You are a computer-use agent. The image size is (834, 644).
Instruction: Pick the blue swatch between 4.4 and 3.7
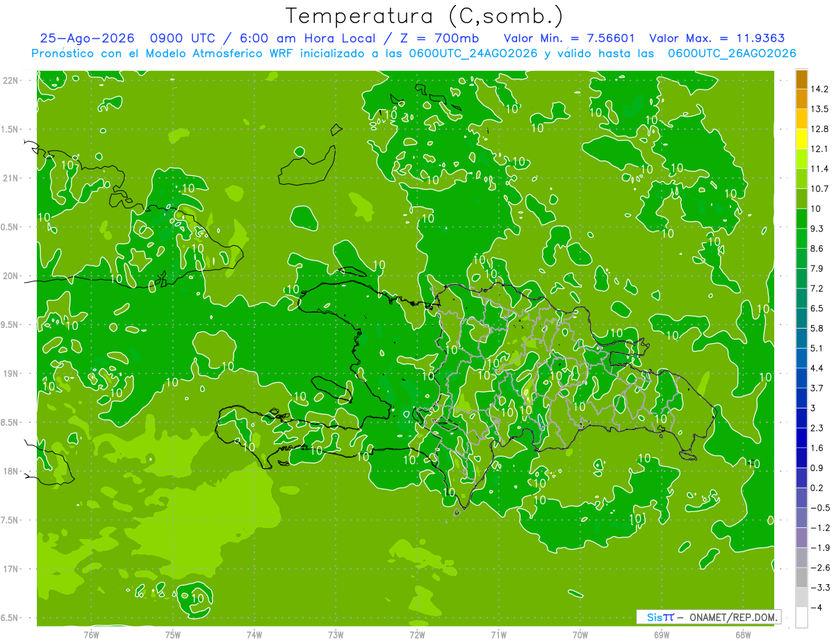click(x=801, y=377)
